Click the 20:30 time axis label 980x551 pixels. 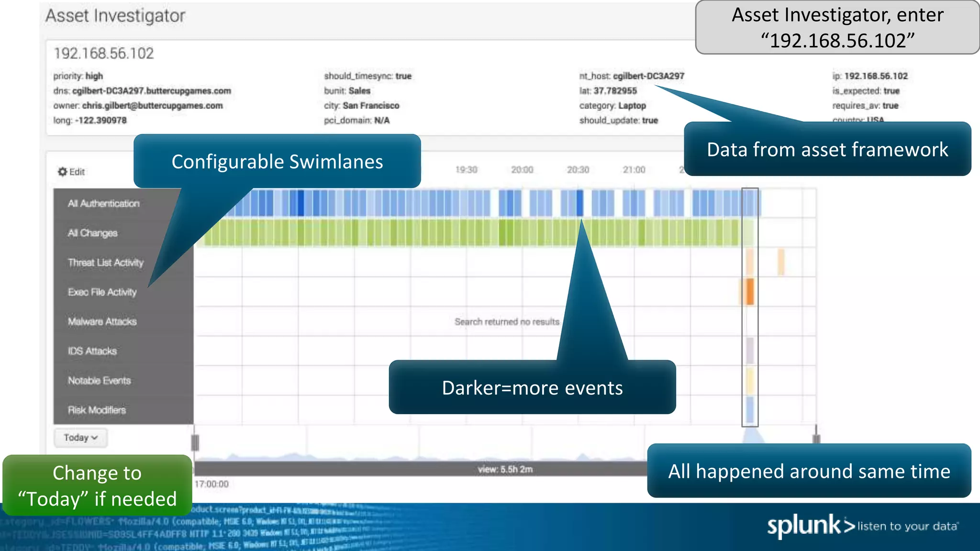click(578, 170)
